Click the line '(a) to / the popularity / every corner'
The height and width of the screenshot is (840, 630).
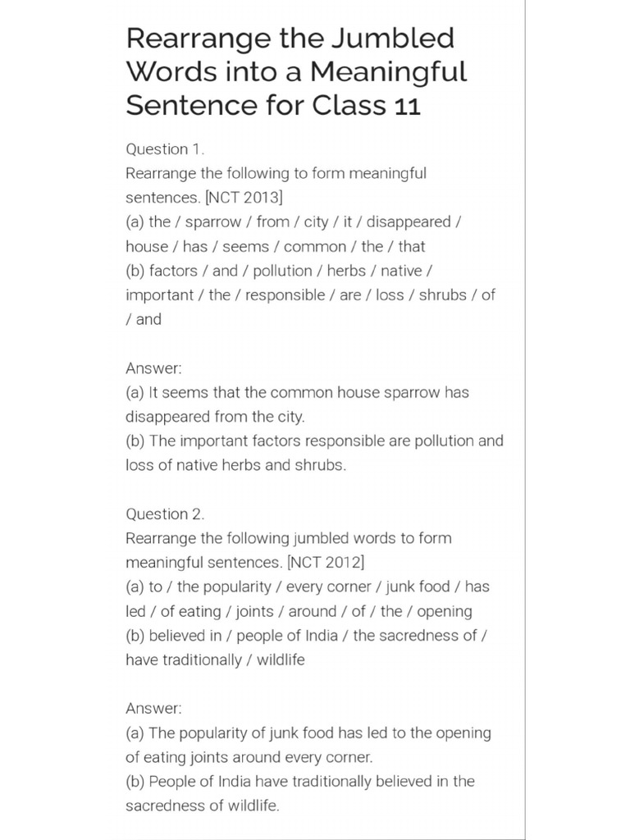pyautogui.click(x=308, y=587)
